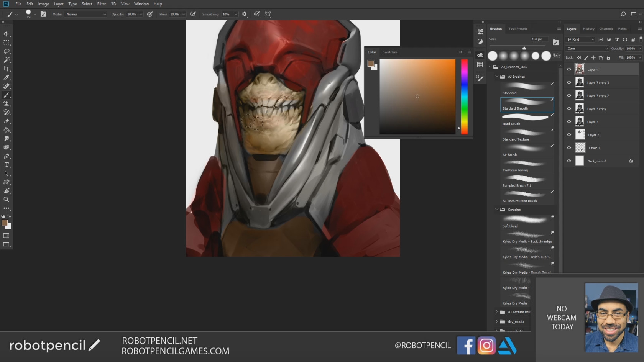The height and width of the screenshot is (362, 644).
Task: Open the Filter menu
Action: point(102,4)
